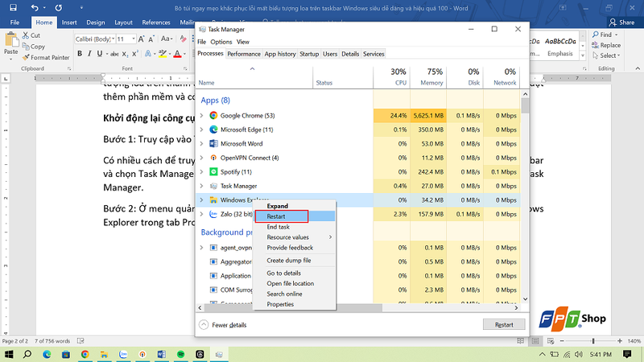Click the proofing status icon in Word status bar
This screenshot has height=362, width=644.
(81, 341)
